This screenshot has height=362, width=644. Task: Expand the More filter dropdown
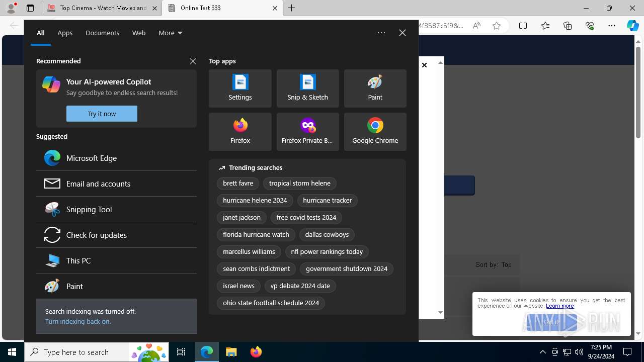pyautogui.click(x=171, y=33)
